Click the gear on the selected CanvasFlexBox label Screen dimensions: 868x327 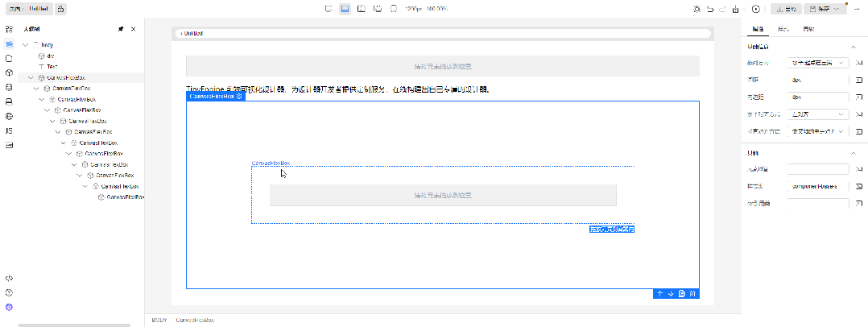[239, 97]
